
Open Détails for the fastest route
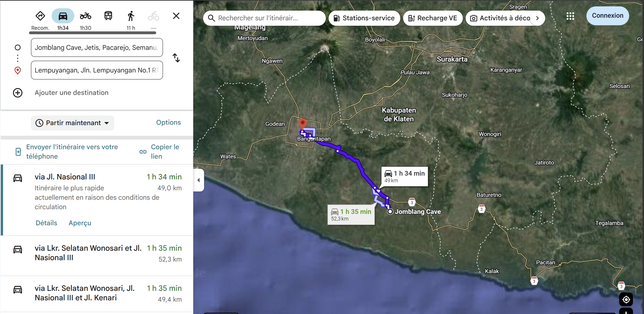point(46,223)
